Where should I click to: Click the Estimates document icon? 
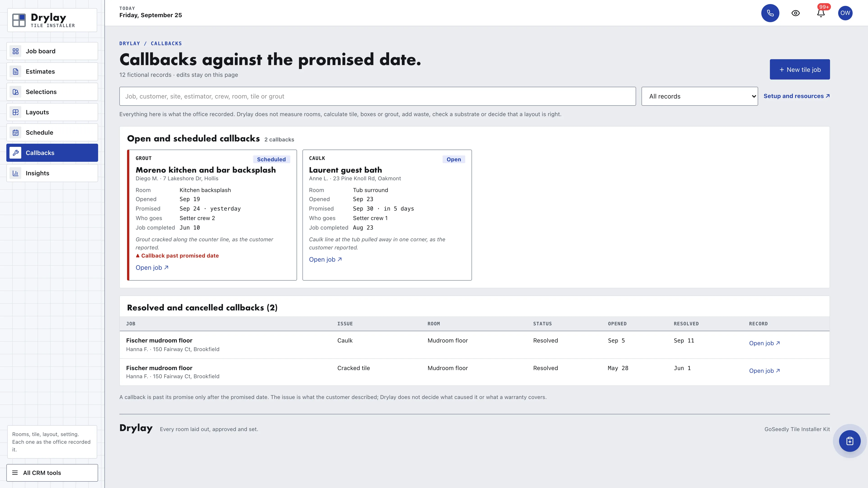pos(16,71)
